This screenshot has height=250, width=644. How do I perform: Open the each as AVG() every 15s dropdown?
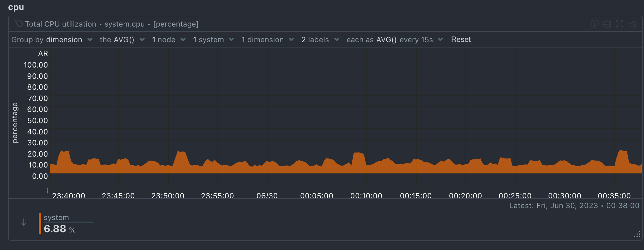coord(395,40)
